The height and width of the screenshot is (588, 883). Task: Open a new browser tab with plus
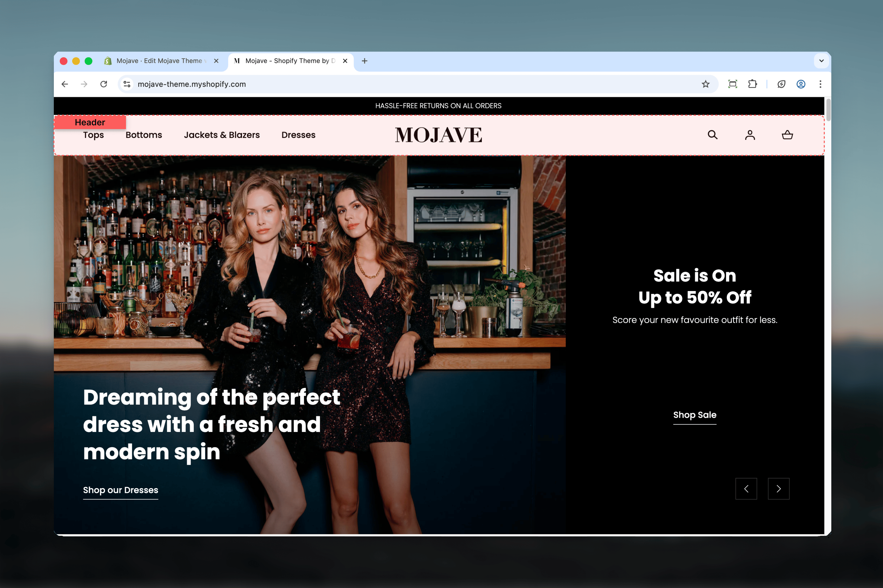click(x=365, y=61)
